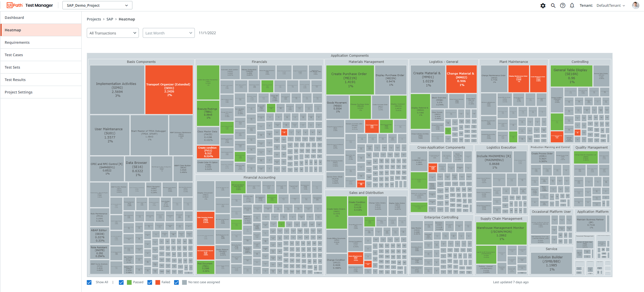
Task: Select Include MAINMENU [R] tile
Action: click(x=494, y=162)
